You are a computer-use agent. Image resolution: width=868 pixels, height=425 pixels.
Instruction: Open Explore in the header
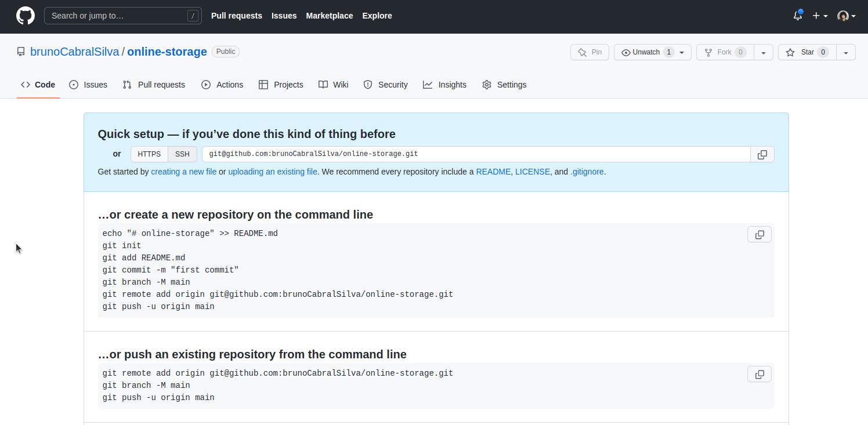377,16
